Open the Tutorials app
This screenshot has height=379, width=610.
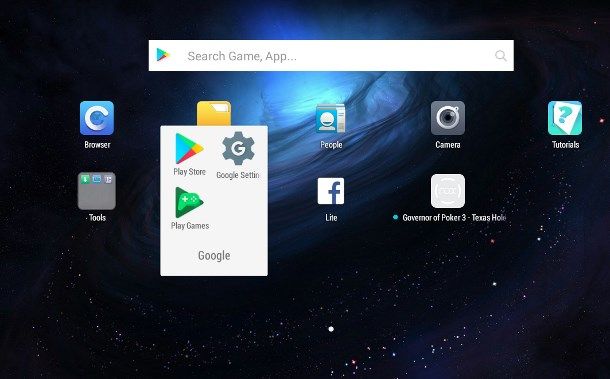[x=565, y=118]
